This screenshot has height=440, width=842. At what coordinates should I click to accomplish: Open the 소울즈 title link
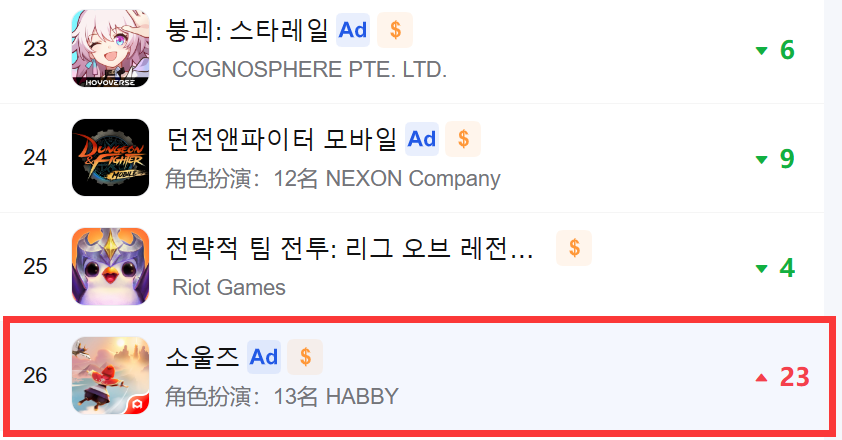pos(202,357)
